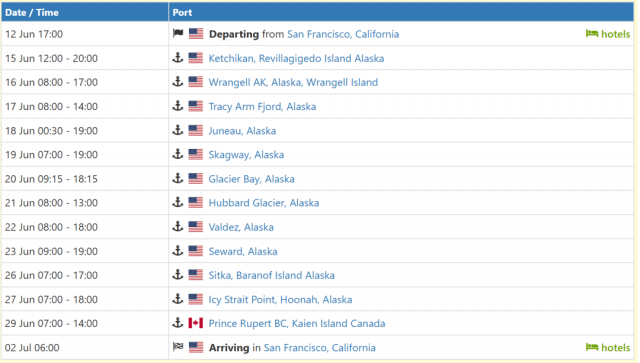Open the Ketchikan, Revillagigedo Island Alaska link
This screenshot has height=363, width=640.
296,58
